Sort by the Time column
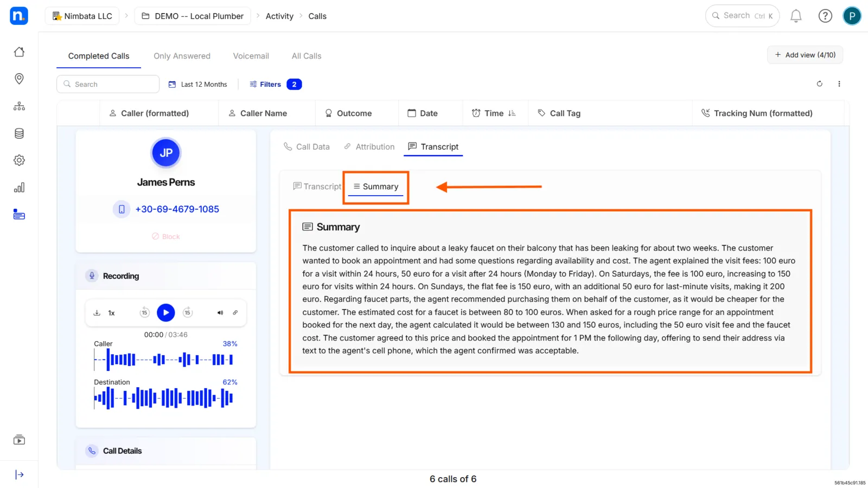Image resolution: width=868 pixels, height=488 pixels. click(494, 113)
